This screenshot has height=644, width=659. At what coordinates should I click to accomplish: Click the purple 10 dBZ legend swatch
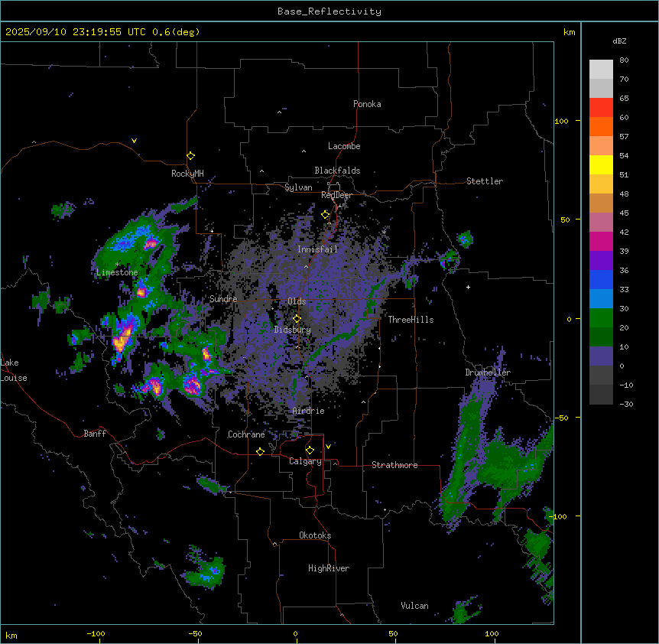(x=601, y=356)
